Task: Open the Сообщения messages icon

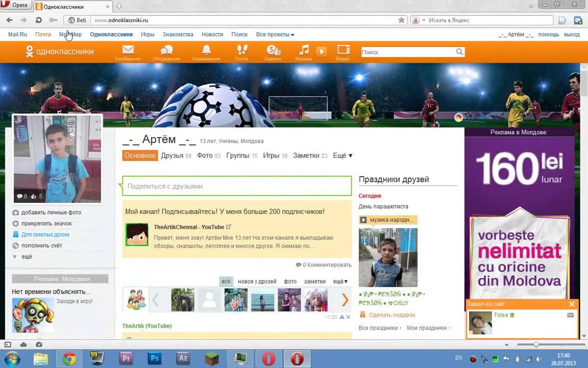Action: coord(128,52)
